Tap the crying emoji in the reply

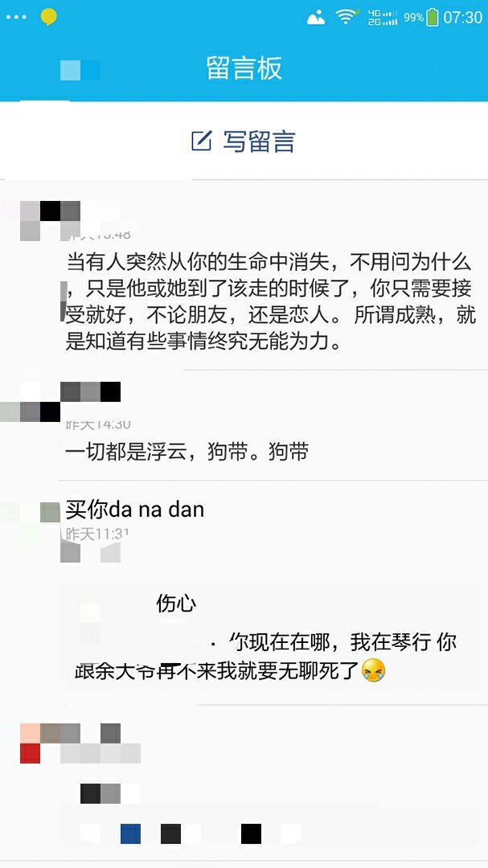[x=373, y=671]
